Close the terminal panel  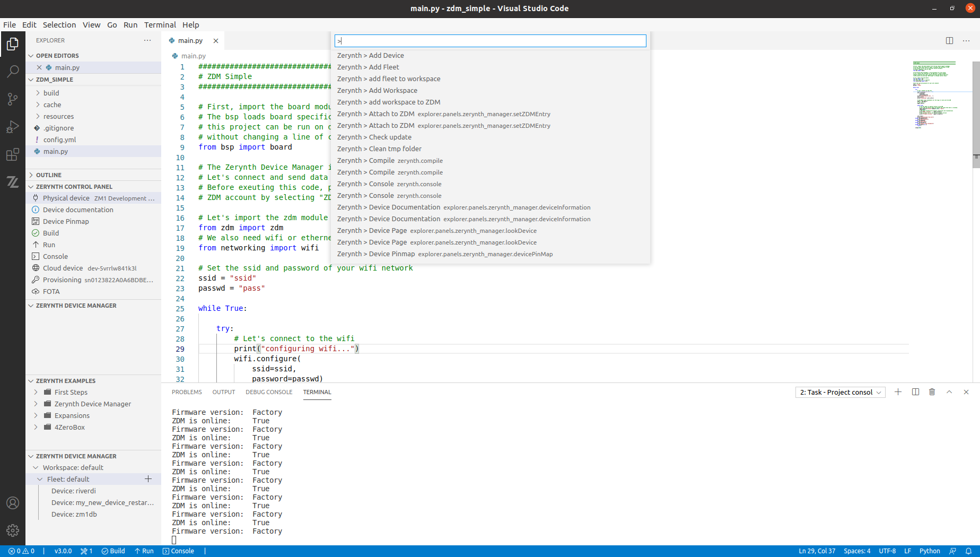coord(966,392)
